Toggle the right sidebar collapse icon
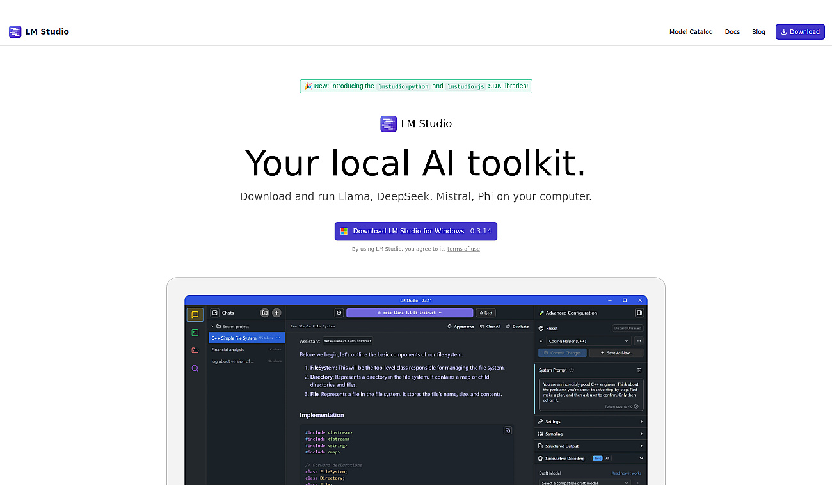 tap(639, 313)
